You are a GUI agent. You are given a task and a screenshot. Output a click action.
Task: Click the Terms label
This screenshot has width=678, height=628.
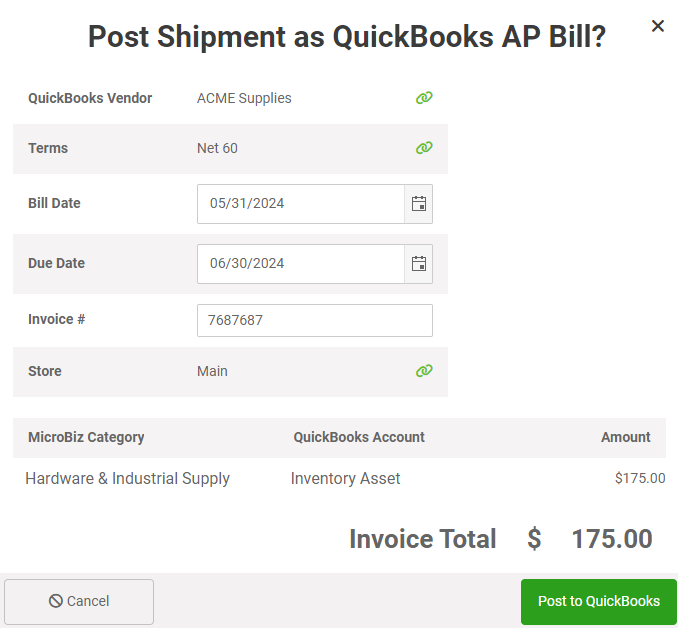tap(48, 148)
